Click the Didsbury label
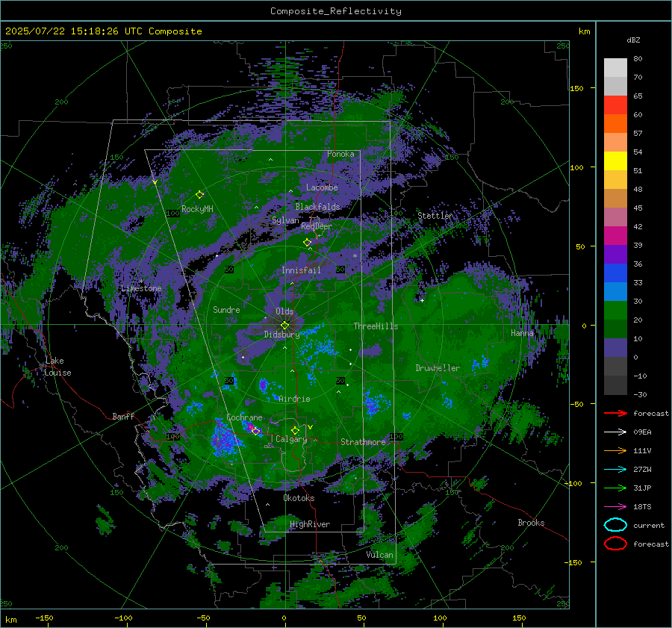Screen dimensions: 672x628 pyautogui.click(x=282, y=335)
